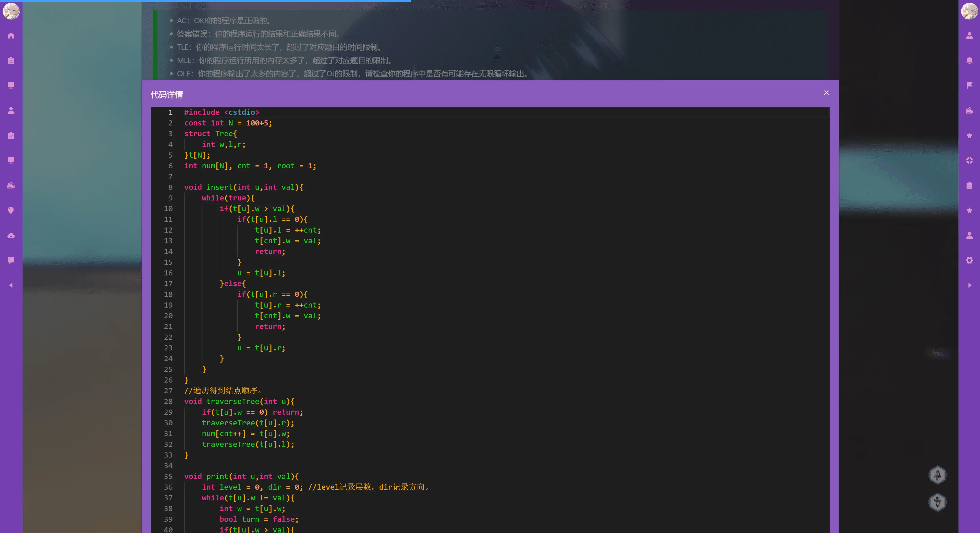Collapse left sidebar with the left arrow

coord(11,286)
